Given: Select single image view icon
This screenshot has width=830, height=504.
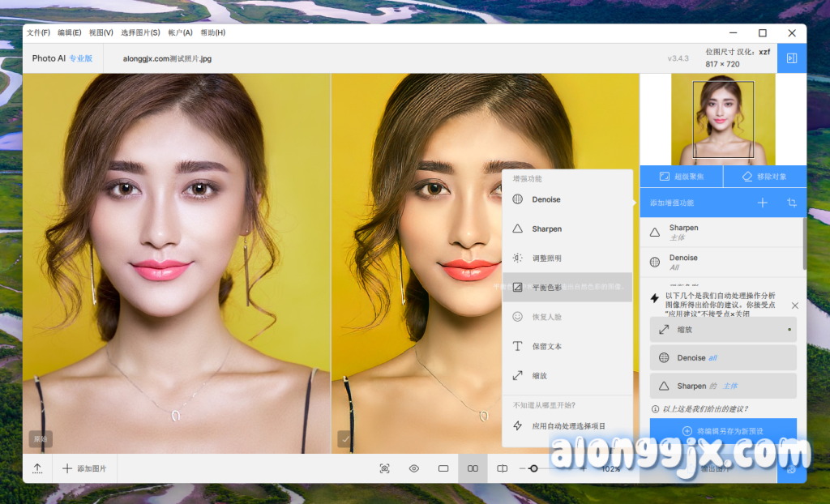Looking at the screenshot, I should pos(443,468).
